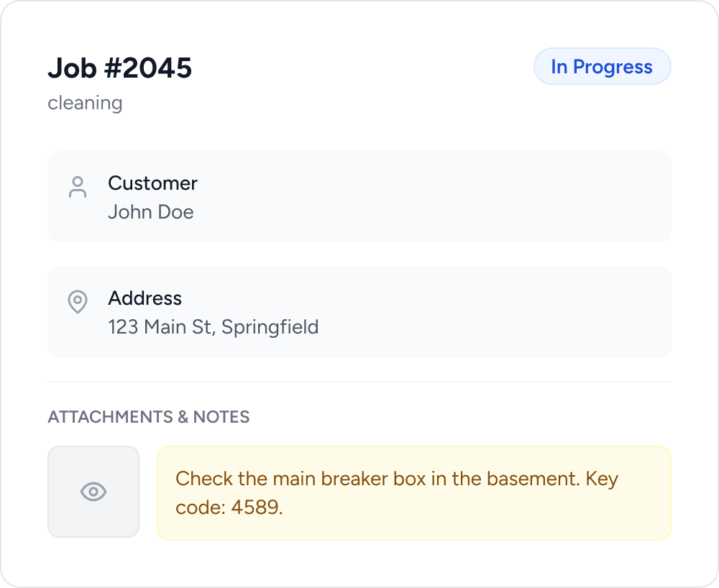Click the blank area right of "4589." in the note
The height and width of the screenshot is (588, 719).
click(467, 507)
